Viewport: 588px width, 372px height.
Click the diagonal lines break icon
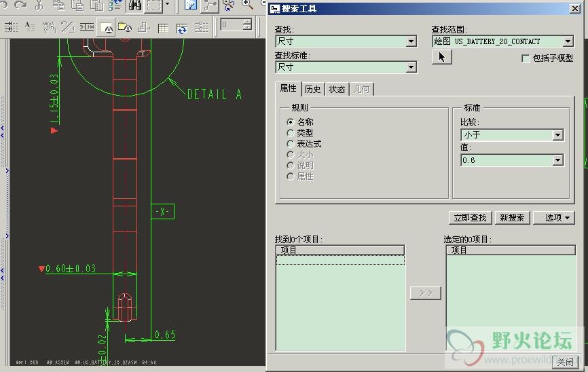click(68, 27)
